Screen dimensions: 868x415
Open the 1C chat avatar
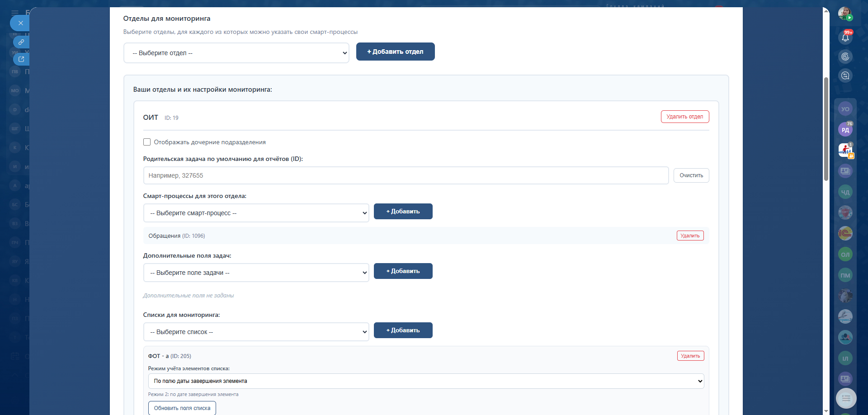click(845, 234)
